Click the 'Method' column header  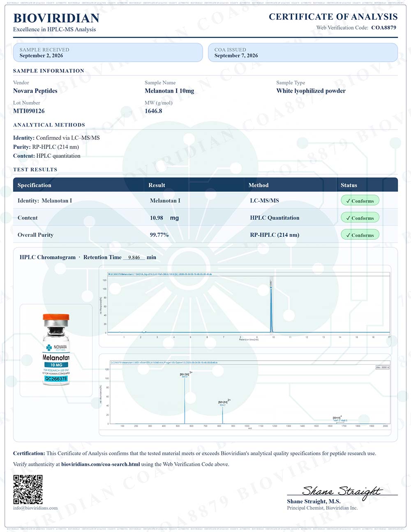[x=259, y=185]
